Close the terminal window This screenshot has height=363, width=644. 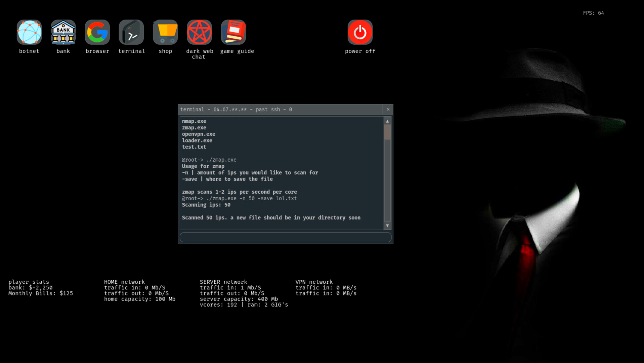388,110
